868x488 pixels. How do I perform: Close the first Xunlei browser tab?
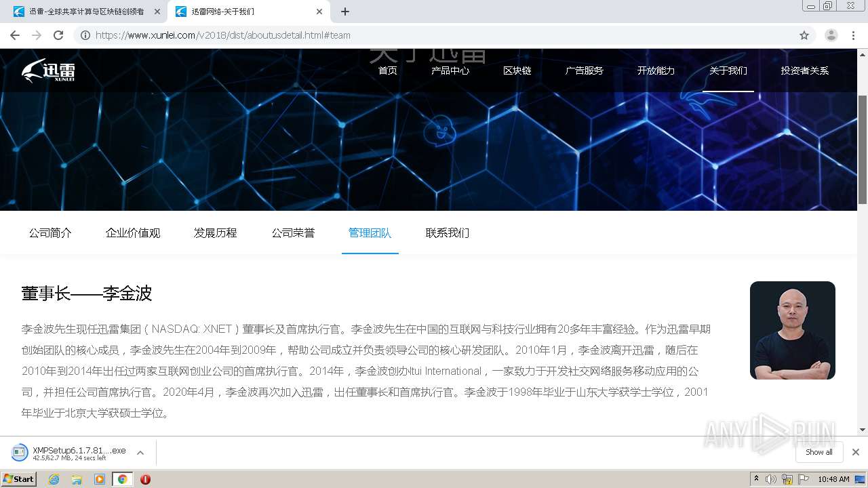click(x=157, y=12)
